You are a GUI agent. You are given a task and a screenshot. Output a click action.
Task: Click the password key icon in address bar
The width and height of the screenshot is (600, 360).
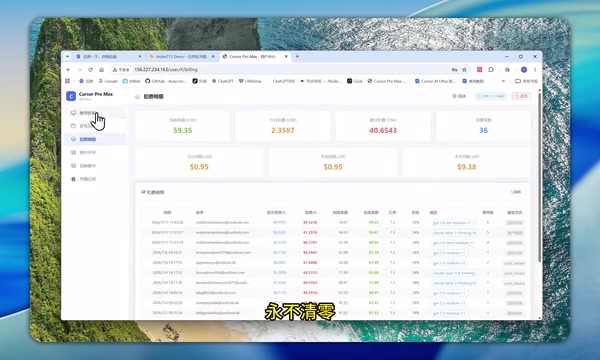(454, 70)
